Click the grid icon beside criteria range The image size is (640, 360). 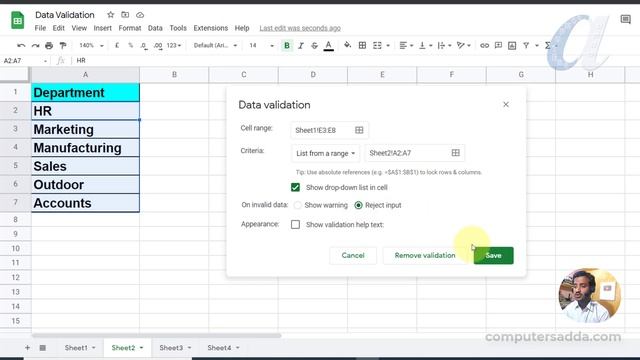point(456,153)
